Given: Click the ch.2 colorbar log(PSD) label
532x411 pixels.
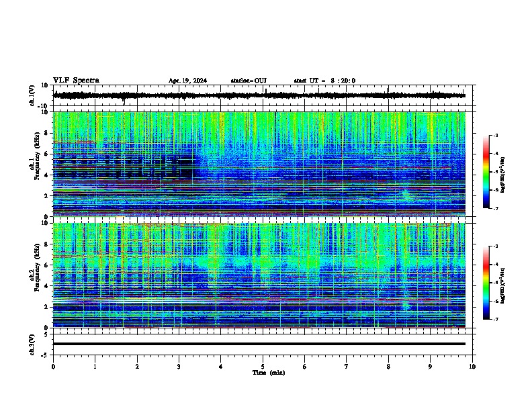Looking at the screenshot, I should [x=502, y=286].
